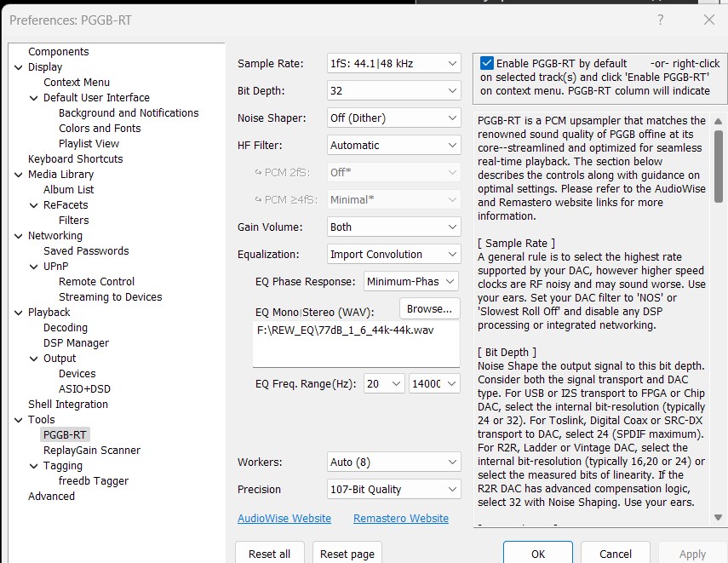The image size is (728, 563).
Task: Open the Equalization dropdown
Action: pos(393,255)
